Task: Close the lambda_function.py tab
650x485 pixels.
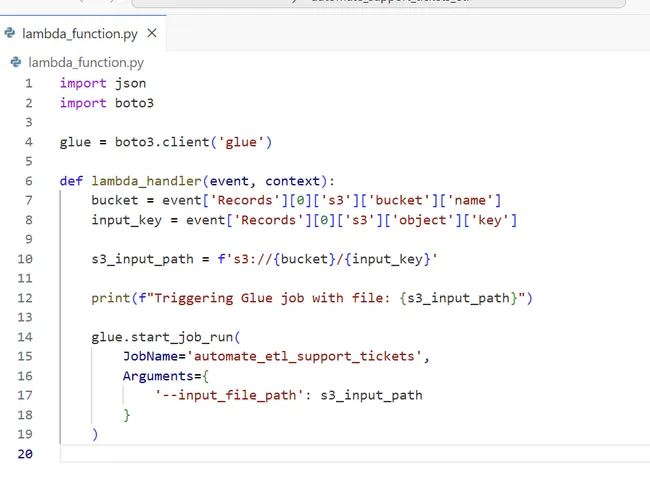Action: (x=152, y=33)
